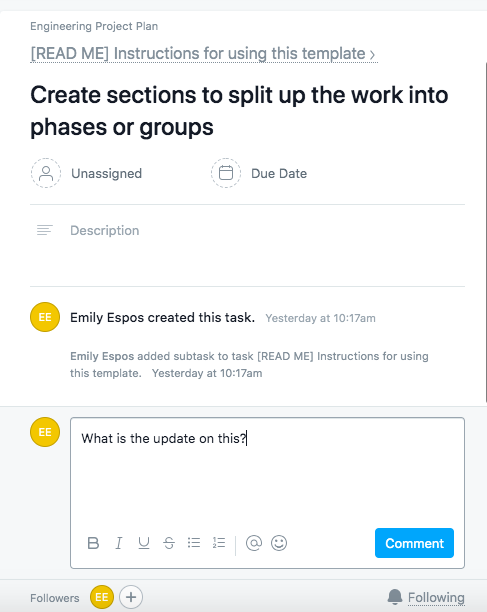The width and height of the screenshot is (487, 612).
Task: Toggle bold formatting in comment box
Action: click(x=93, y=543)
